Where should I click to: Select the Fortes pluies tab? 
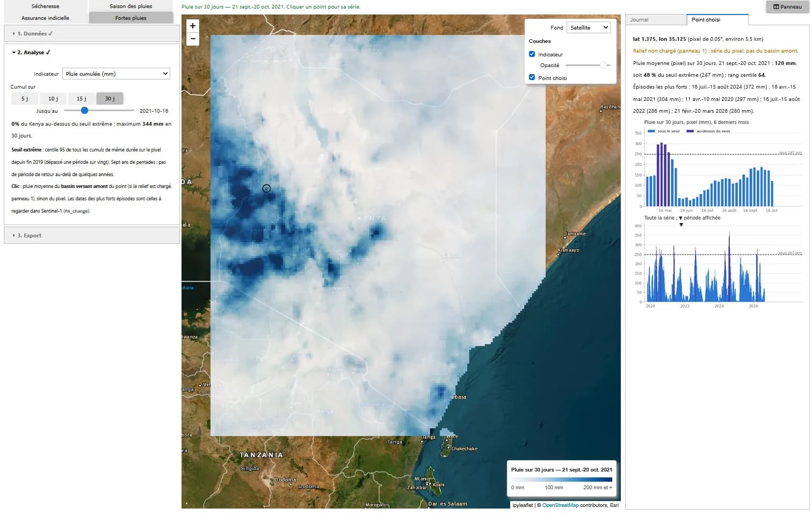click(131, 18)
